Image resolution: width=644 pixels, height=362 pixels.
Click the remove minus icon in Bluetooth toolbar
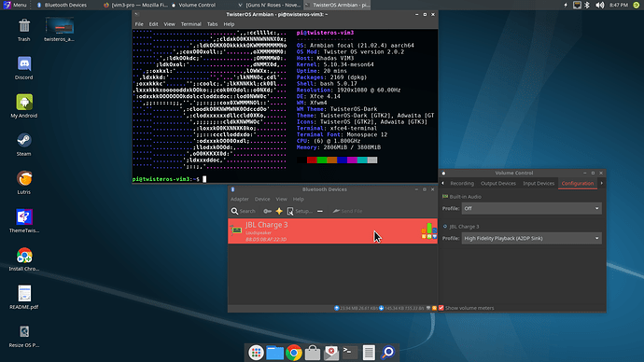(320, 211)
